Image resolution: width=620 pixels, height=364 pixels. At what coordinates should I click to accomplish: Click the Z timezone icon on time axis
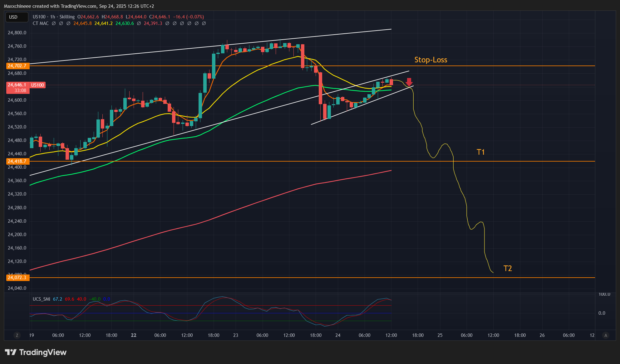(17, 335)
